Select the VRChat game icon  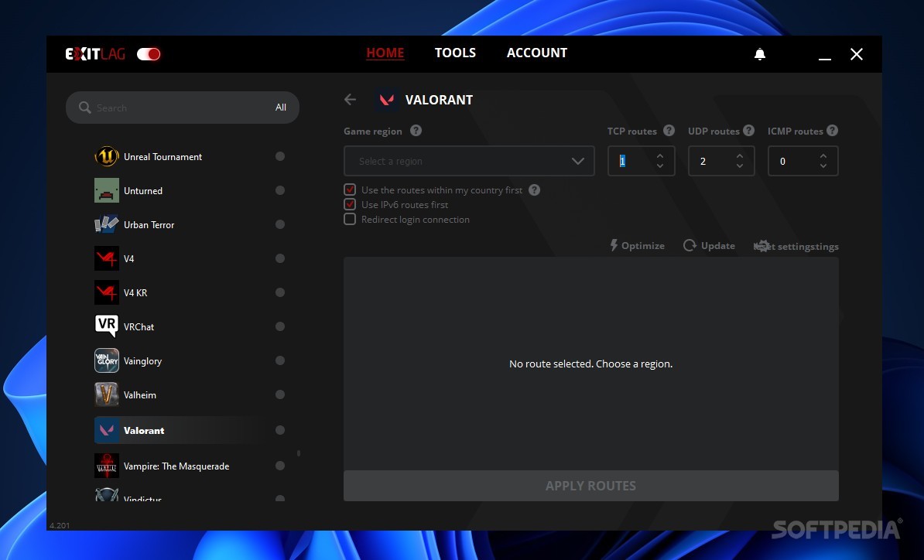coord(107,326)
